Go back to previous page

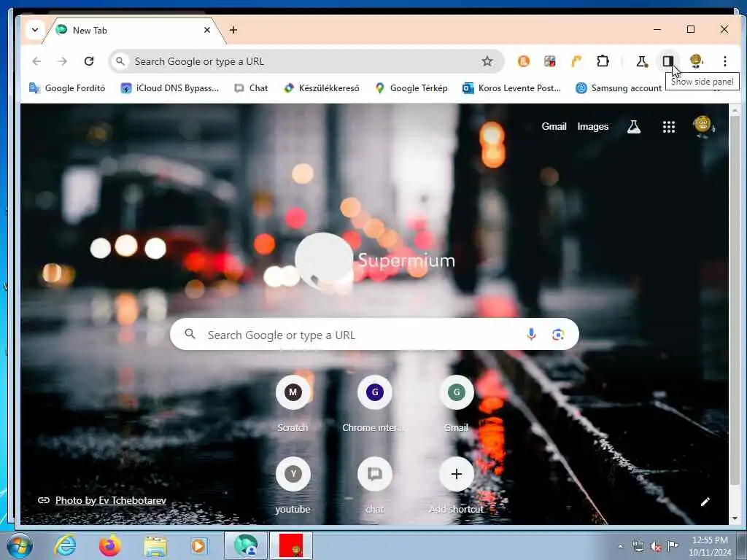[36, 61]
